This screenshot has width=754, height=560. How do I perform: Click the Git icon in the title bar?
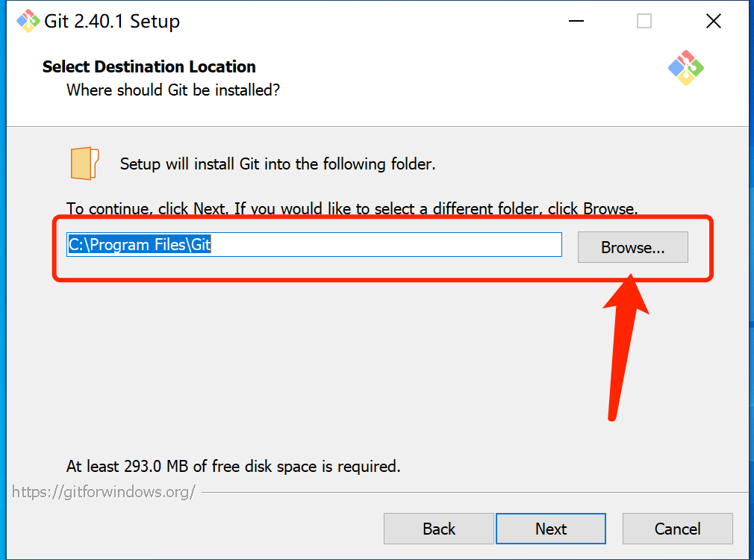click(28, 21)
